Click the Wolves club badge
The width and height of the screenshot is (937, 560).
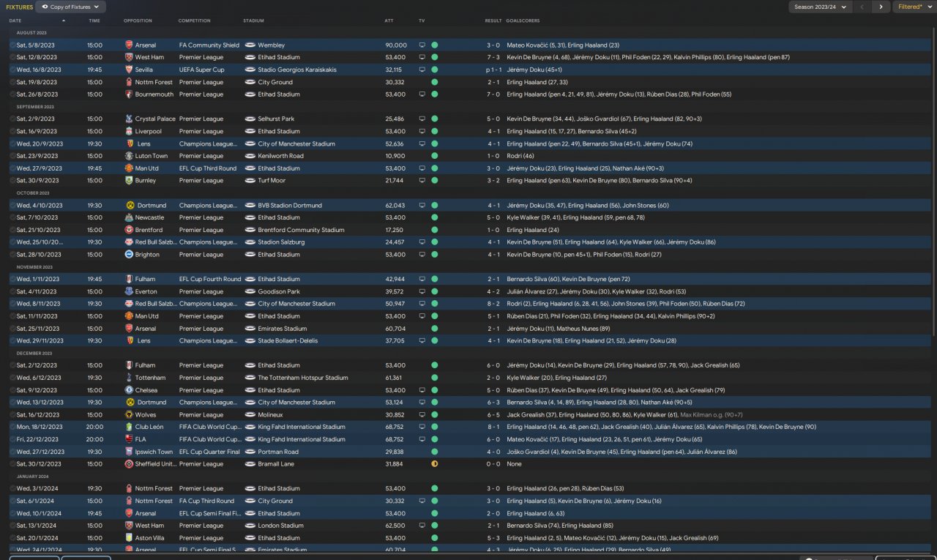(x=130, y=414)
